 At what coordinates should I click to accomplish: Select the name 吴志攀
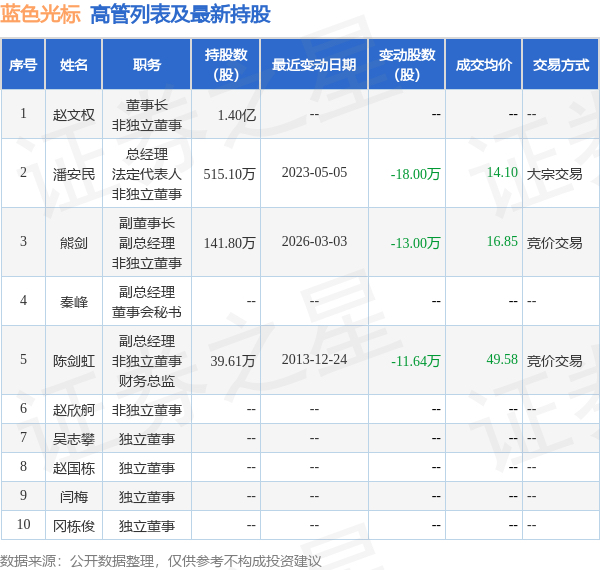coord(74,439)
